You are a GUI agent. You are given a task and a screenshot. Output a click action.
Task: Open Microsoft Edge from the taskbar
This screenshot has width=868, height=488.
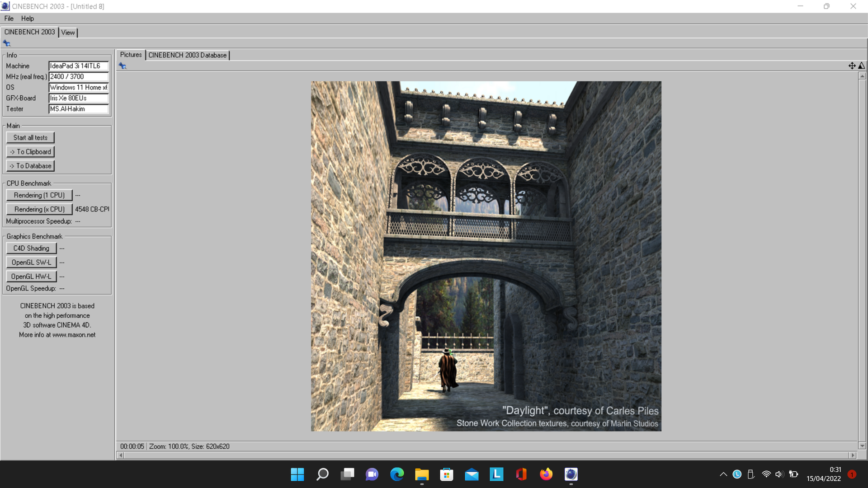[x=397, y=474]
